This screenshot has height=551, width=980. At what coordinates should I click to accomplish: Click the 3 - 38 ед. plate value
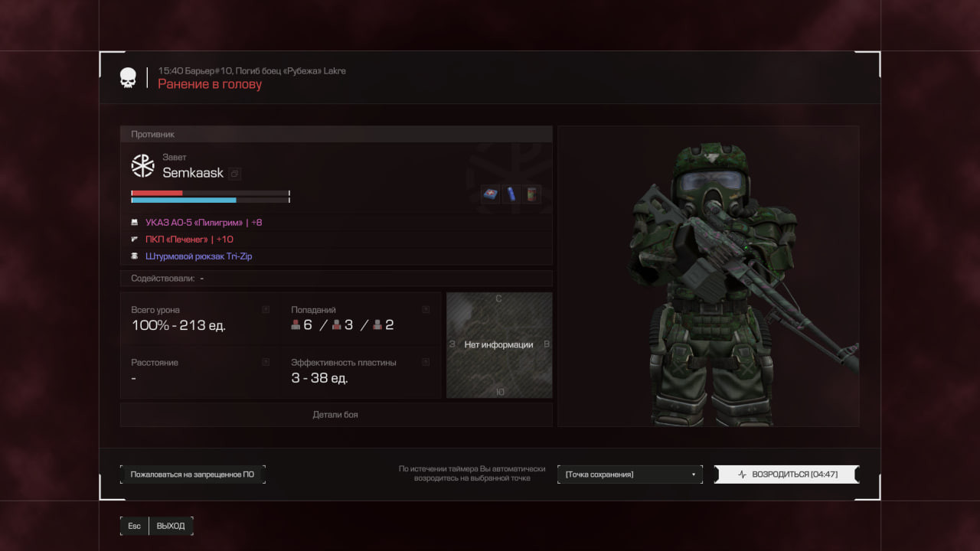tap(319, 377)
